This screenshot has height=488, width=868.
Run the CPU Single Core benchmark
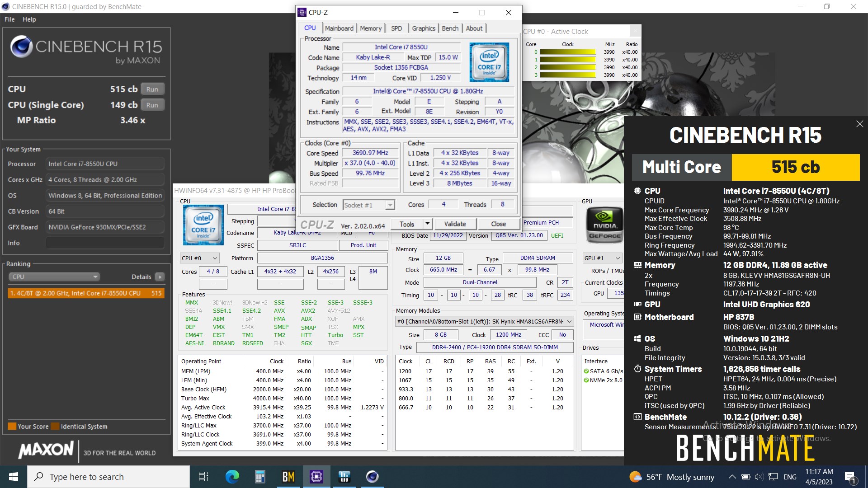tap(152, 105)
